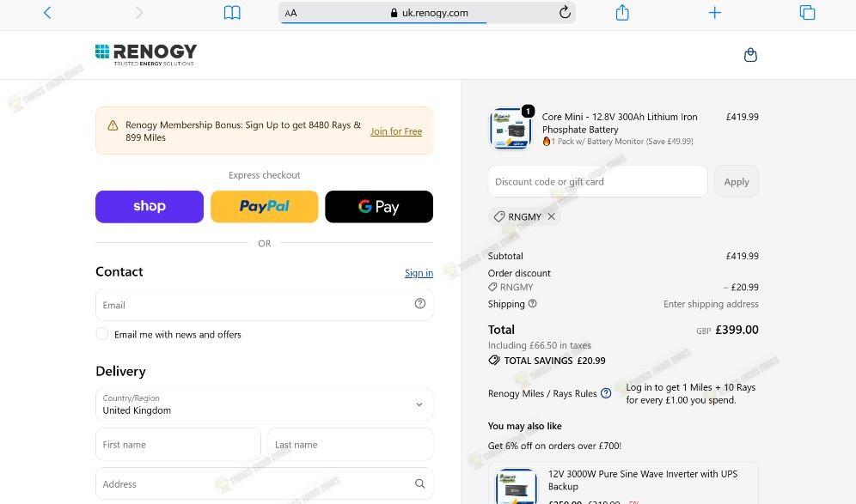Click the uk.renogy.com address bar
The height and width of the screenshot is (504, 856).
427,13
